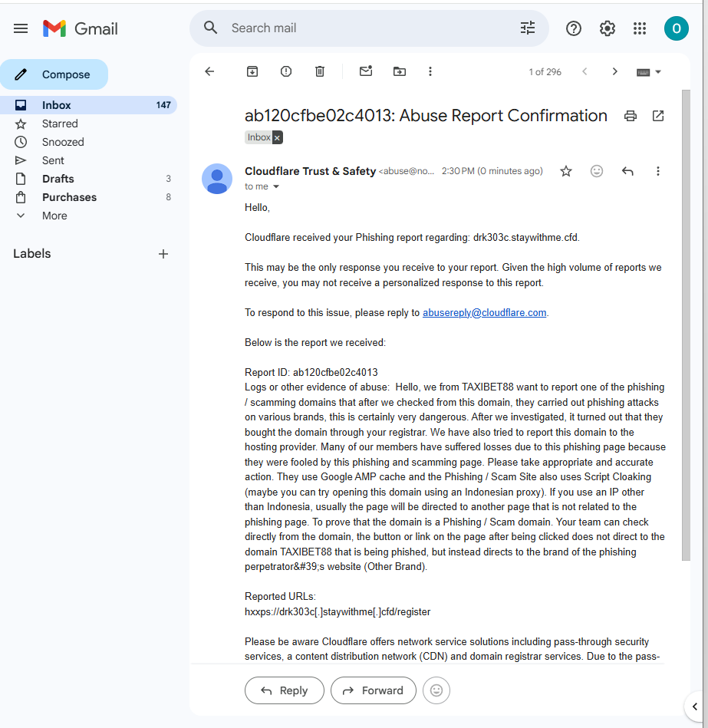Open Settings gear icon

click(x=607, y=29)
